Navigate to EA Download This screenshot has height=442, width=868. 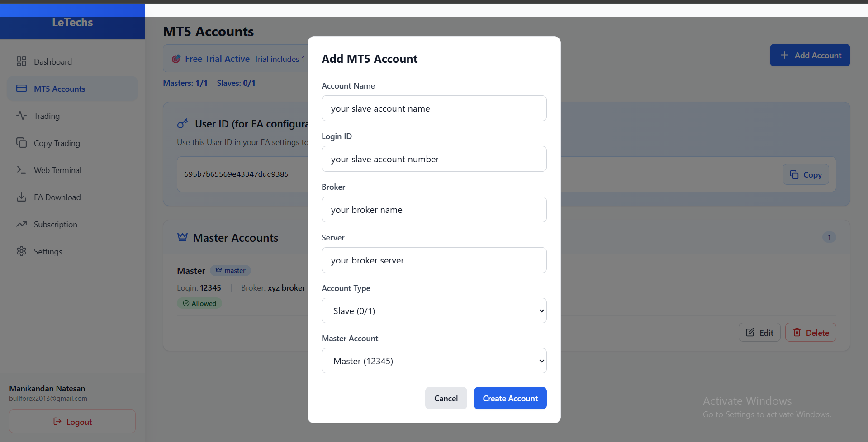[72, 197]
